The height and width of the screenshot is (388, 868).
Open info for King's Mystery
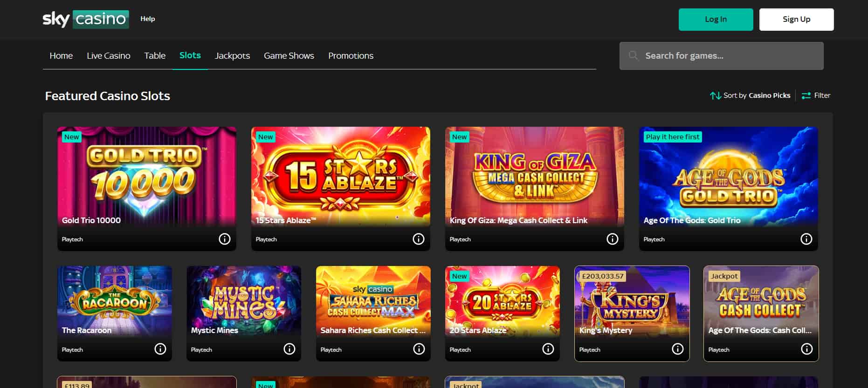click(678, 349)
